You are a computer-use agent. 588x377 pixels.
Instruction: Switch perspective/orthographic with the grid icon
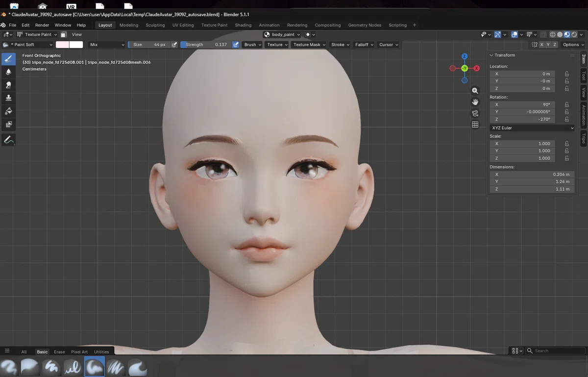(475, 125)
